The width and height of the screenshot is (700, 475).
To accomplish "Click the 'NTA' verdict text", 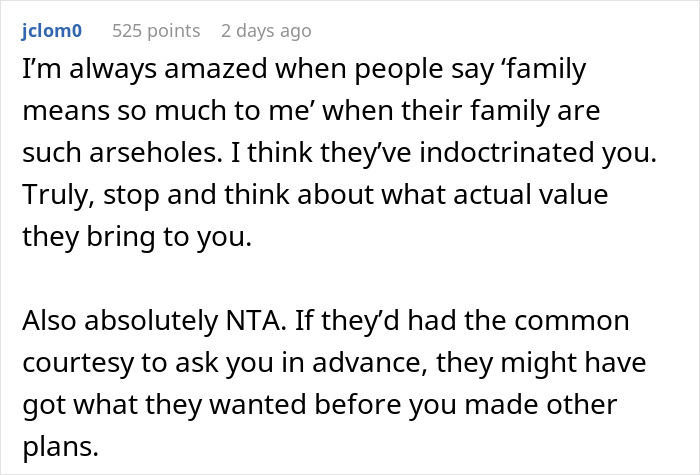I will coord(256,321).
